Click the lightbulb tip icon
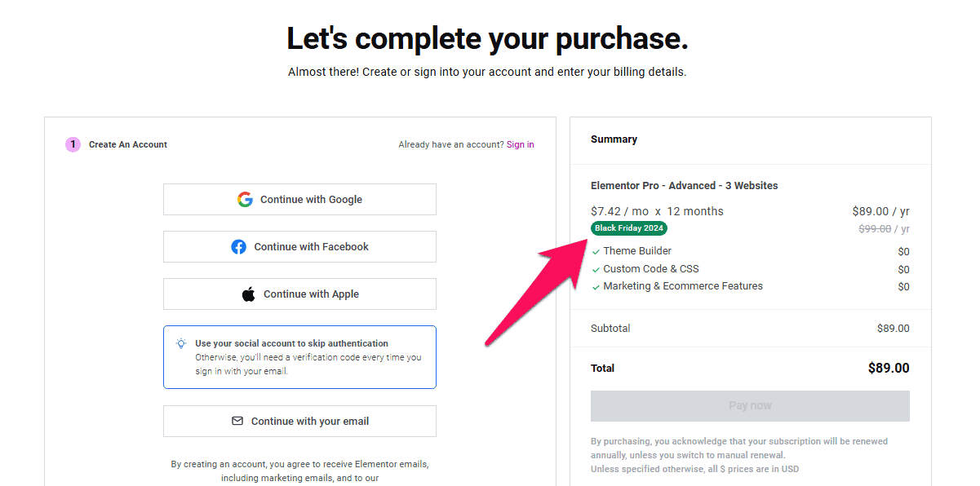 [181, 344]
